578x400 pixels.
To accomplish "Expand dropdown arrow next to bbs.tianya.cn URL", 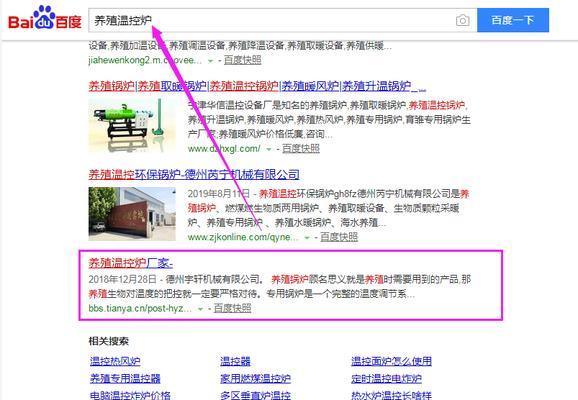I will click(200, 309).
